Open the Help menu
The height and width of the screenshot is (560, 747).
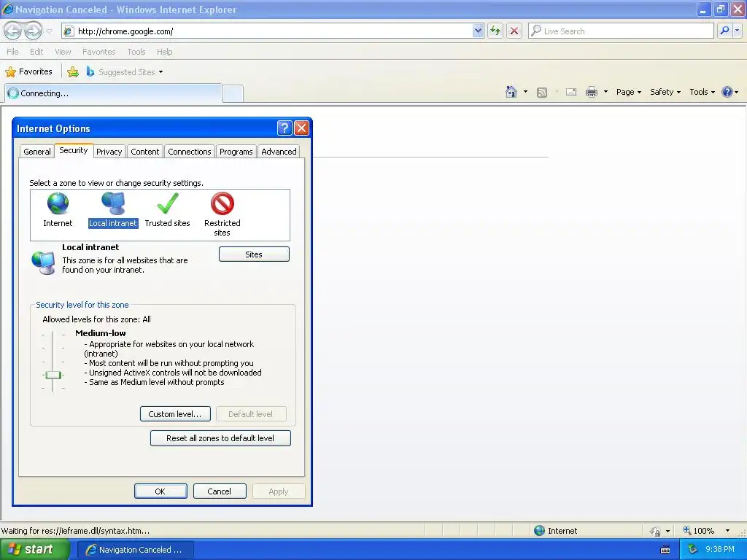(164, 52)
